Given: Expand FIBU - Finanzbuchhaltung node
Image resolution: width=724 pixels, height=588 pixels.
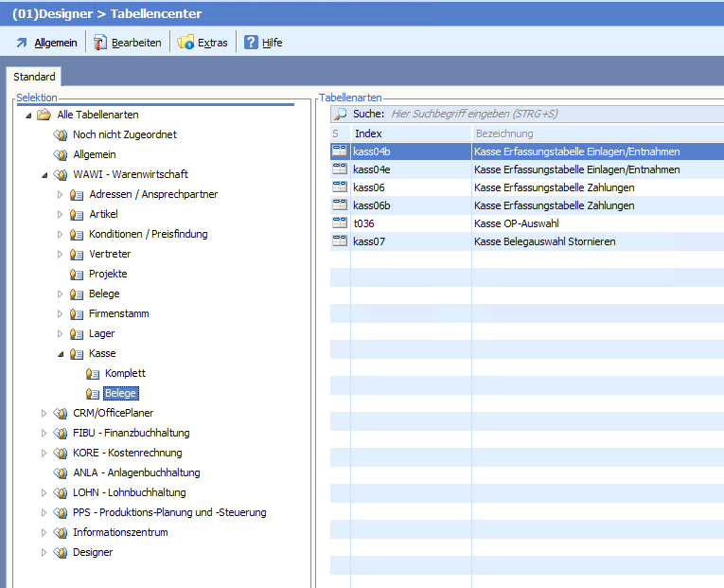Looking at the screenshot, I should click(44, 433).
